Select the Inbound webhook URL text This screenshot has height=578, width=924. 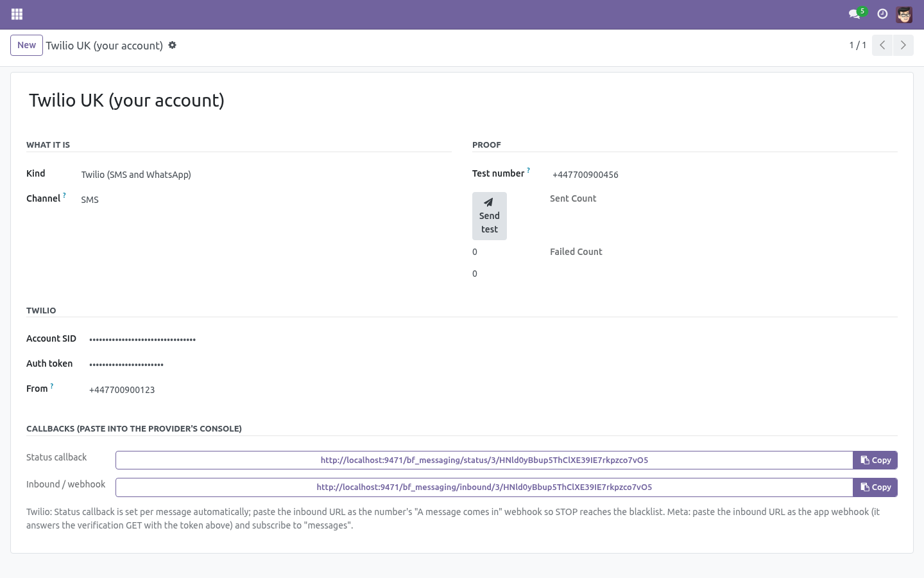[x=484, y=487]
